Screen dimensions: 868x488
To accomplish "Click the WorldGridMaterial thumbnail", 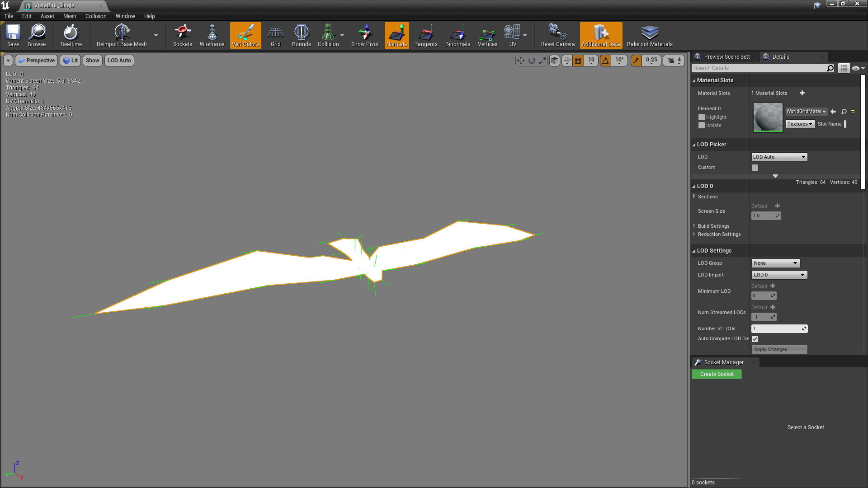I will click(x=767, y=117).
